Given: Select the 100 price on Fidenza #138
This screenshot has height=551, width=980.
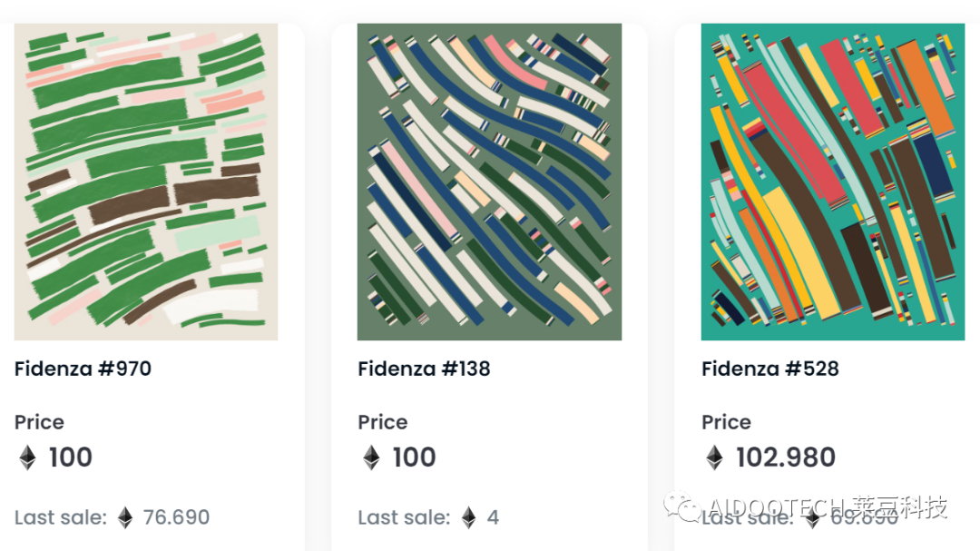Looking at the screenshot, I should (414, 458).
